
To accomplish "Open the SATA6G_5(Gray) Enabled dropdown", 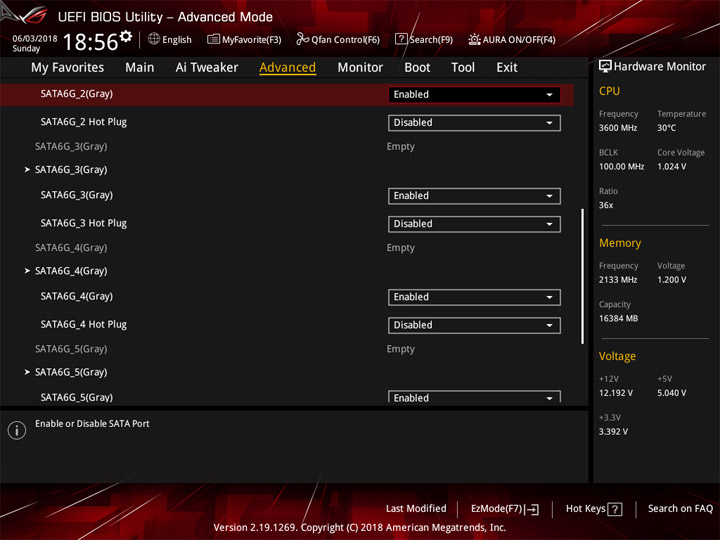I will pyautogui.click(x=474, y=397).
